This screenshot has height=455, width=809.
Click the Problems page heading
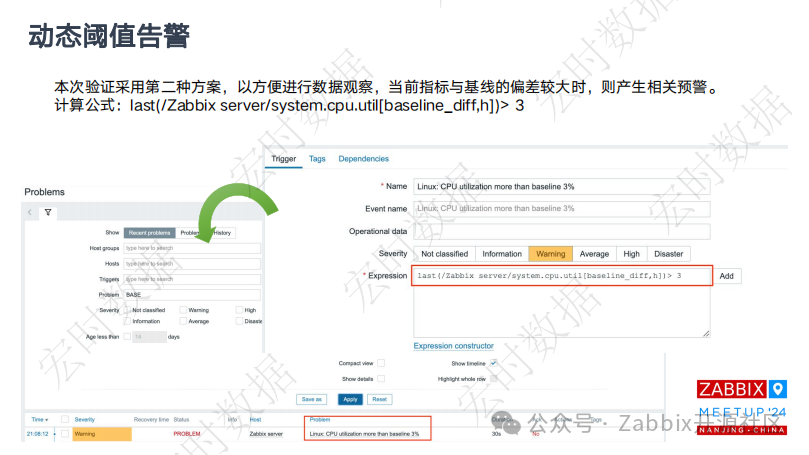pos(44,192)
